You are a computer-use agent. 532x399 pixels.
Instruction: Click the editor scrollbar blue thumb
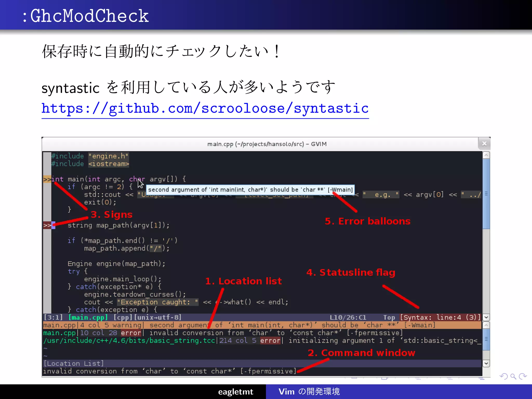pyautogui.click(x=486, y=194)
